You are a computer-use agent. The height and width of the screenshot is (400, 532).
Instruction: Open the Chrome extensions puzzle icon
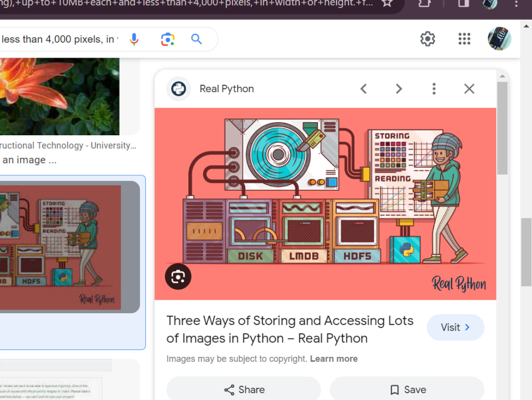pos(425,3)
